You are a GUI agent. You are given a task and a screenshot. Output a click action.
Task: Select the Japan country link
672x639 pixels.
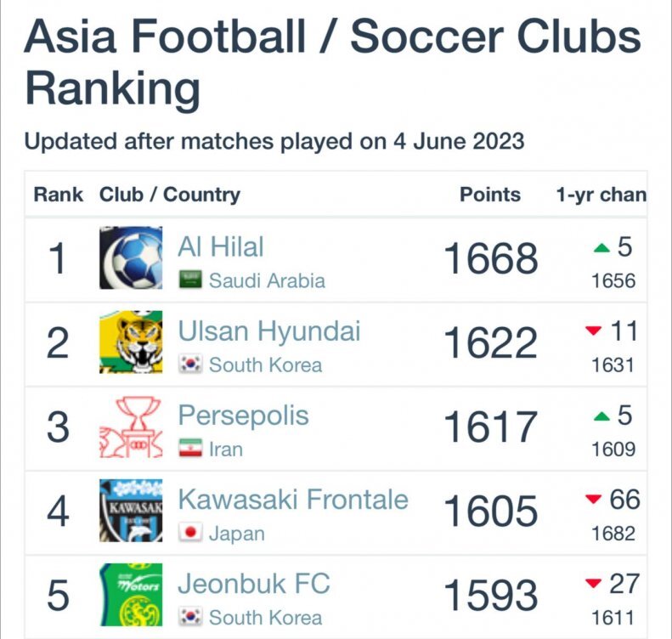(237, 534)
